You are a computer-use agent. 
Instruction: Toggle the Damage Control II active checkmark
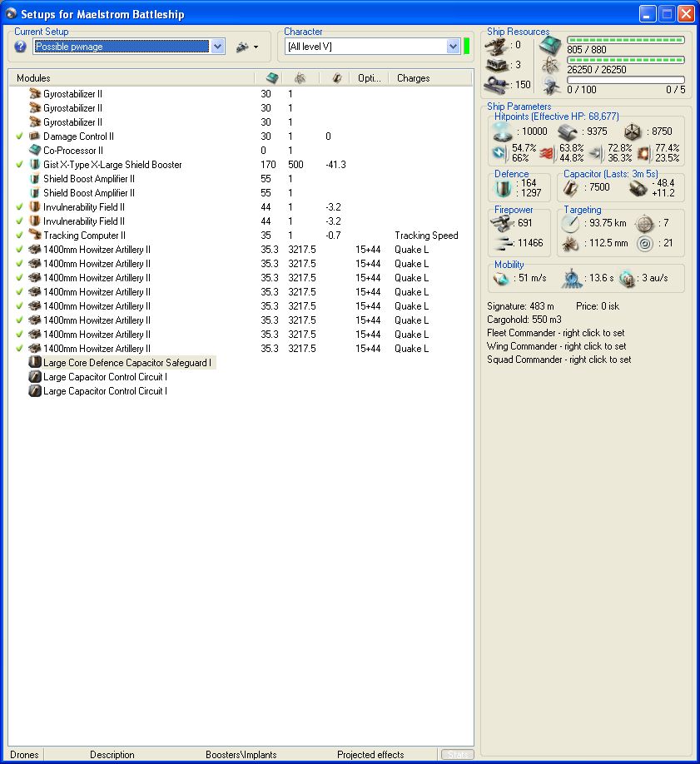coord(19,136)
